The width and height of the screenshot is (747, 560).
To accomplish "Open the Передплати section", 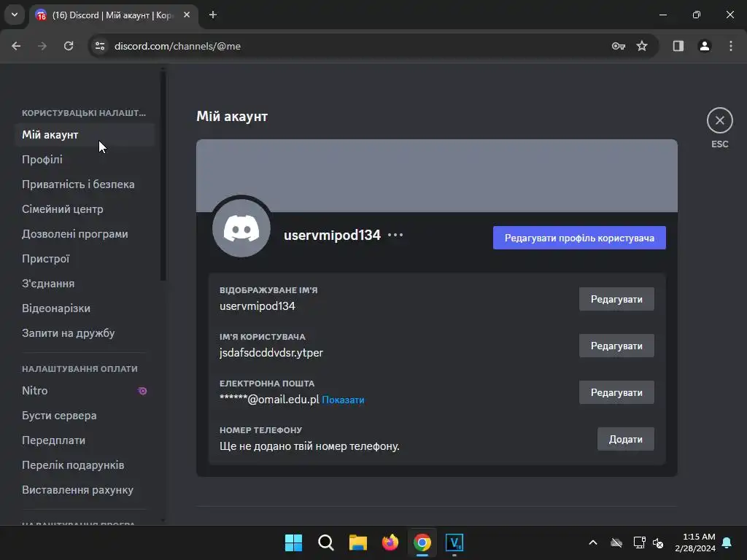I will click(x=85, y=440).
